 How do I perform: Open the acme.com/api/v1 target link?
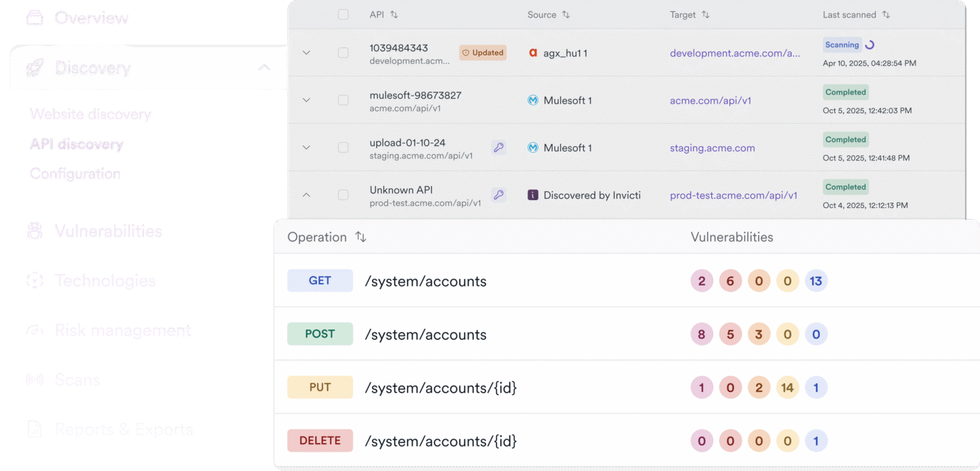click(710, 100)
